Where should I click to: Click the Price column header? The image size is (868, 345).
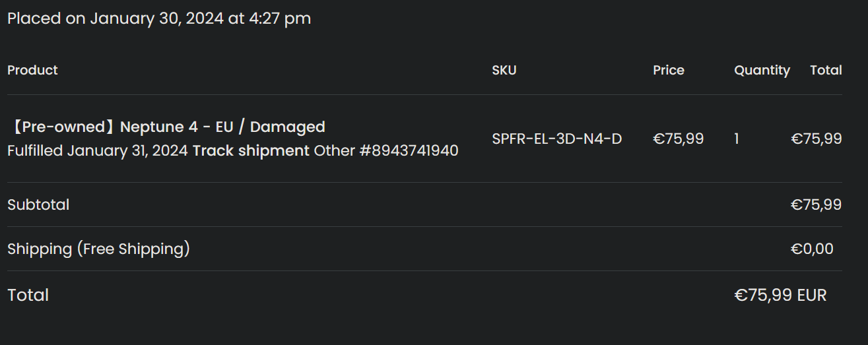pyautogui.click(x=669, y=70)
